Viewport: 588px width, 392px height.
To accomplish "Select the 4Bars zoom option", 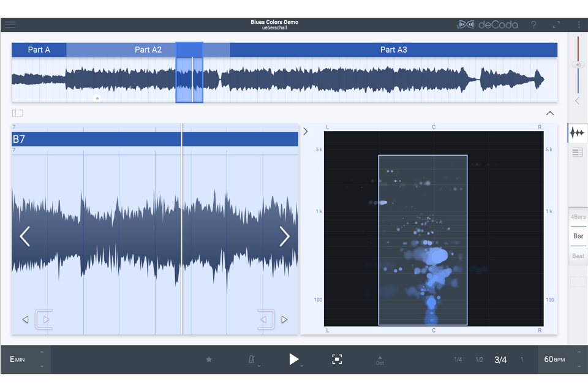I will (x=578, y=216).
